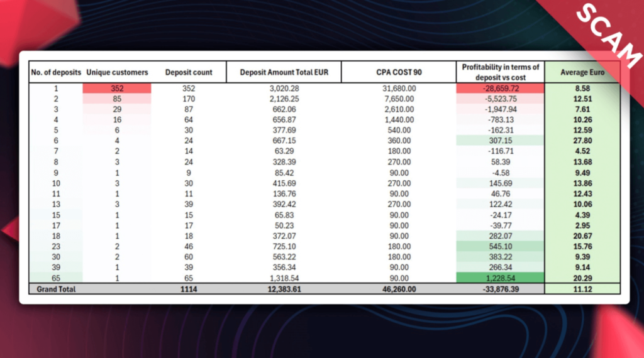644x358 pixels.
Task: Click the deposit amount 356.34
Action: [x=284, y=268]
